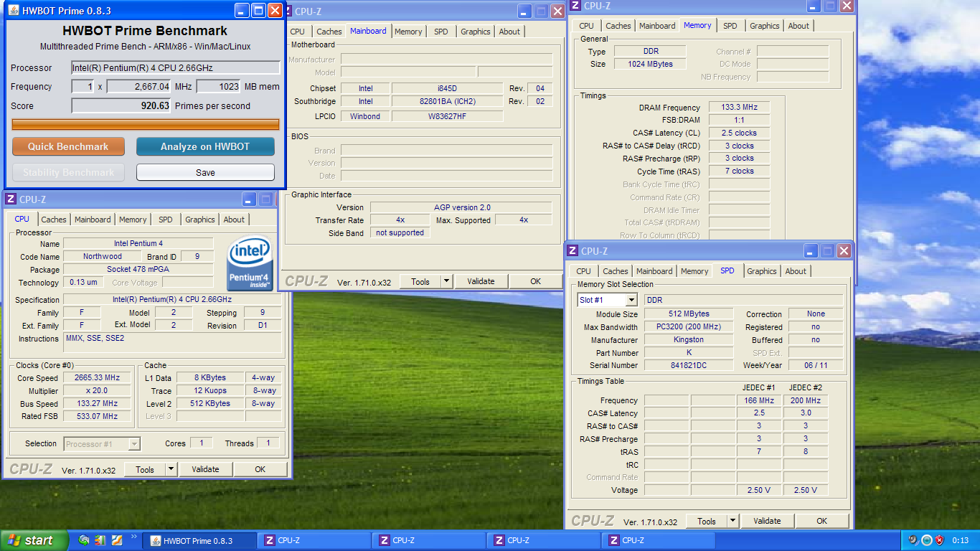980x551 pixels.
Task: Click the Northwood code name value
Action: point(102,256)
